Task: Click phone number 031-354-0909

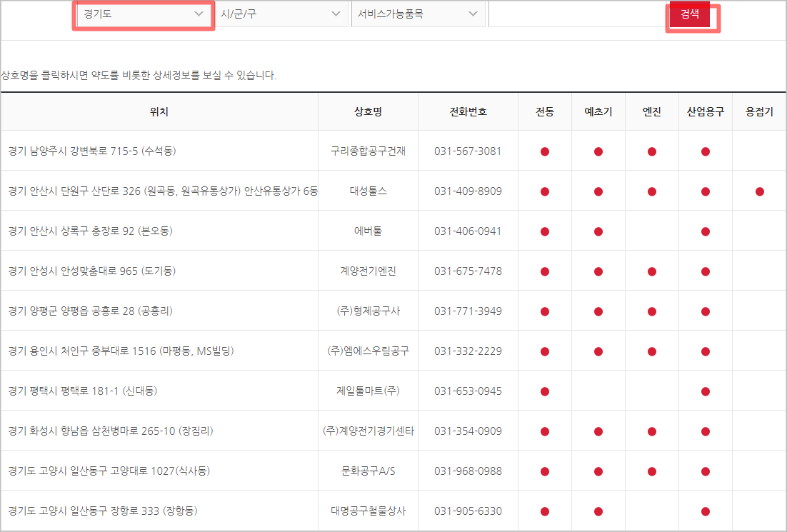Action: (x=468, y=431)
